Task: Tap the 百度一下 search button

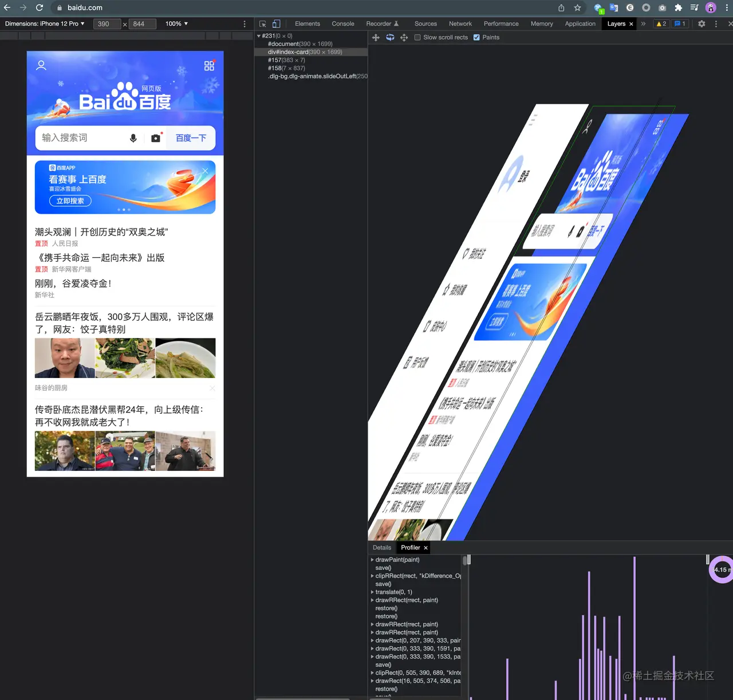Action: (x=191, y=138)
